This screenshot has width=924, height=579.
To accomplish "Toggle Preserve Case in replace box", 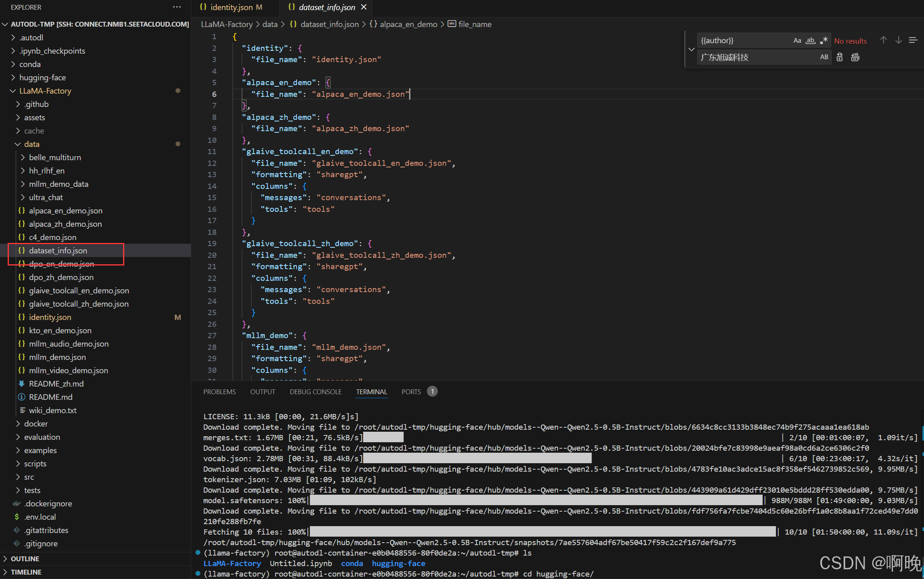I will pos(824,57).
